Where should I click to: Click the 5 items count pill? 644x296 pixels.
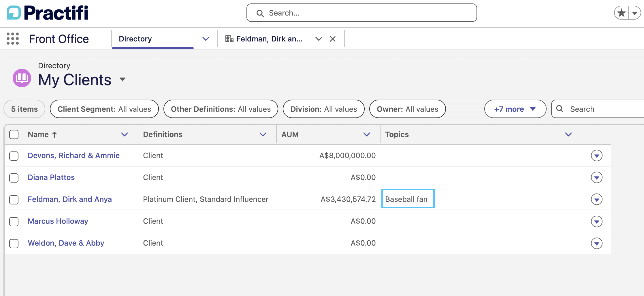coord(25,109)
